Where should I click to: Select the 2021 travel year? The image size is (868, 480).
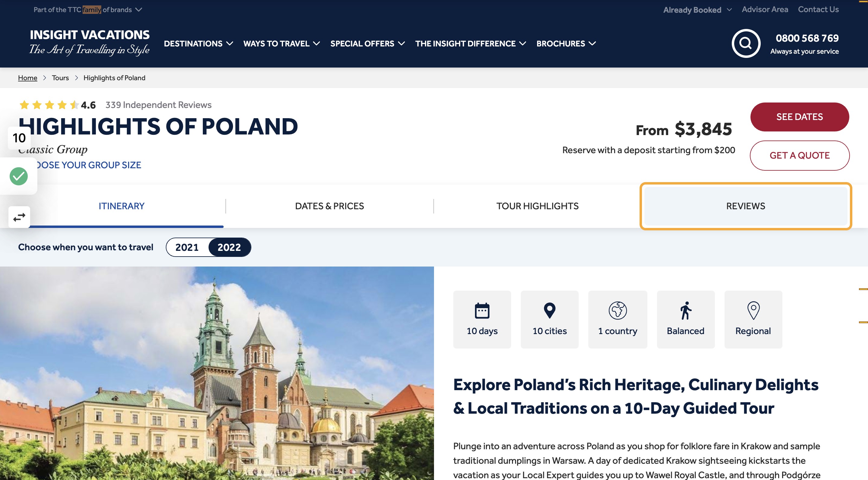point(187,247)
